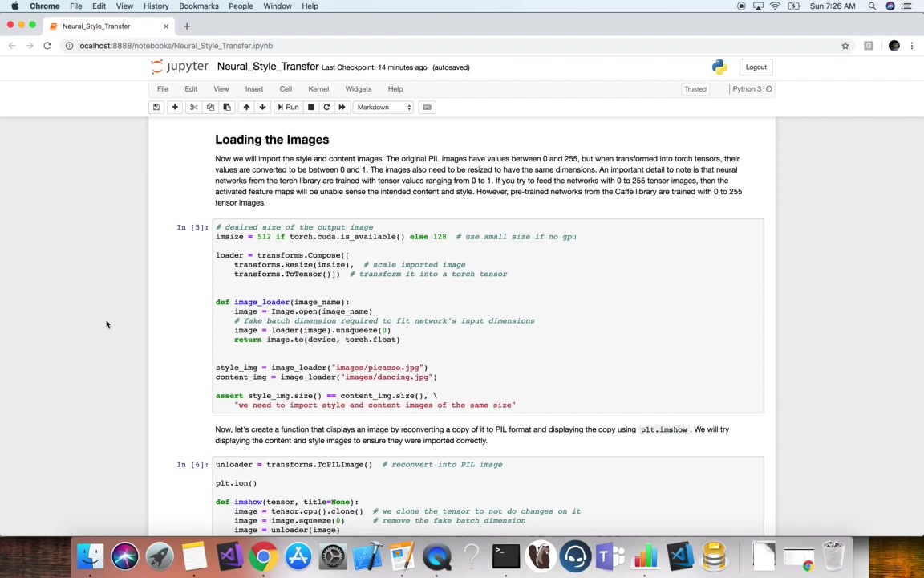Viewport: 924px width, 578px height.
Task: Click the Last Checkpoint status text
Action: pyautogui.click(x=375, y=67)
